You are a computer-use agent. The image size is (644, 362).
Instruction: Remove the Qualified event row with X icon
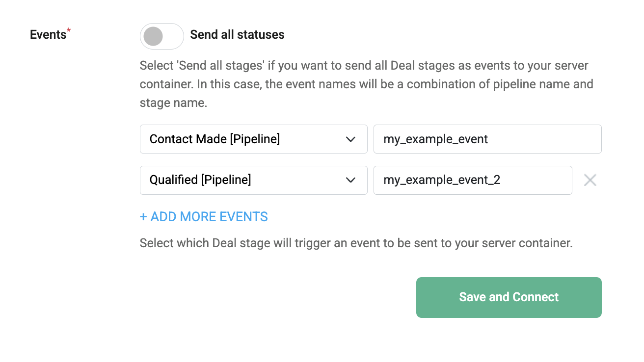(x=590, y=180)
